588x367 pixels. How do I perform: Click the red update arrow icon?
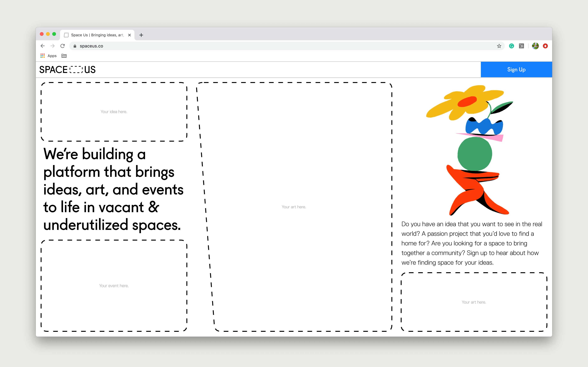coord(545,46)
